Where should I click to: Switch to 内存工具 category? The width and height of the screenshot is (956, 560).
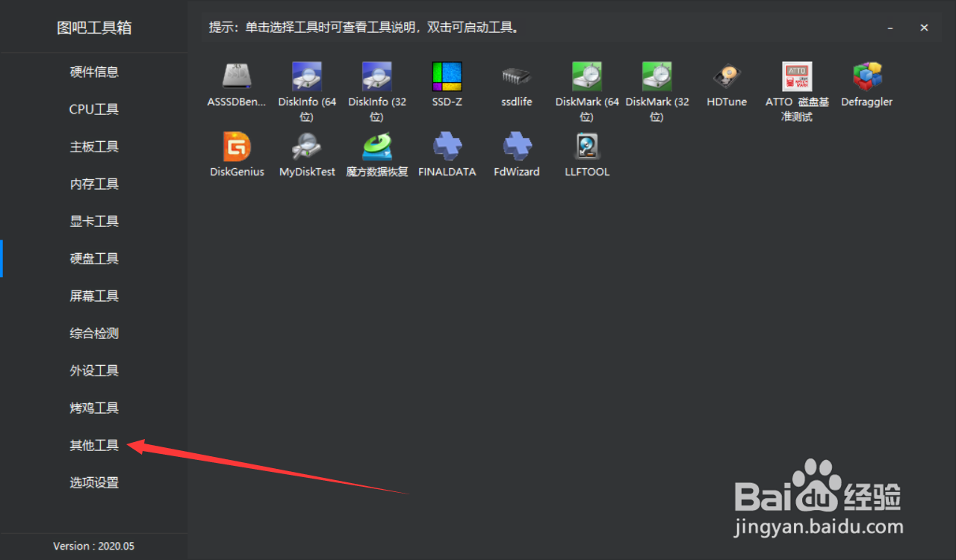click(x=94, y=184)
